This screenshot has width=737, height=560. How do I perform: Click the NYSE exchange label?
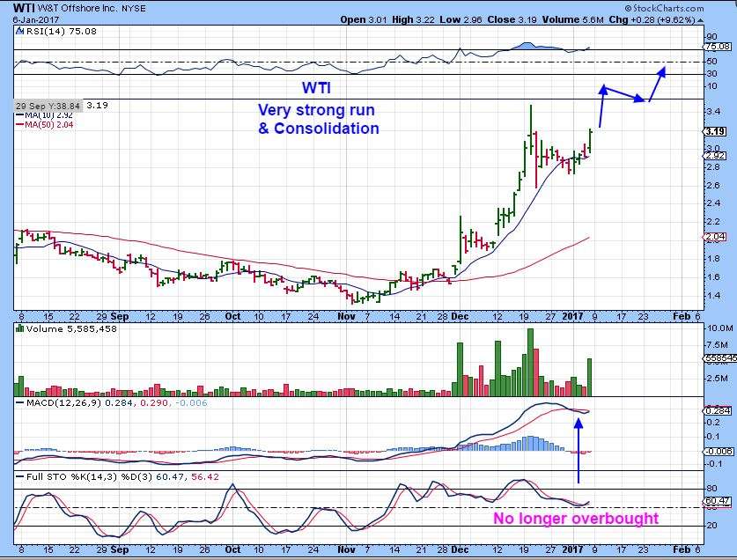click(x=133, y=9)
